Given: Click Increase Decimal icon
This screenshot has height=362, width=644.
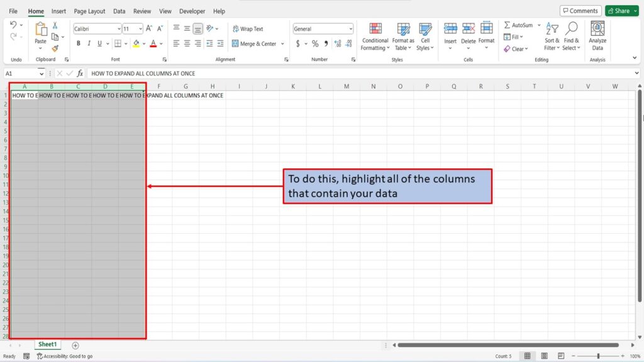Looking at the screenshot, I should click(338, 43).
